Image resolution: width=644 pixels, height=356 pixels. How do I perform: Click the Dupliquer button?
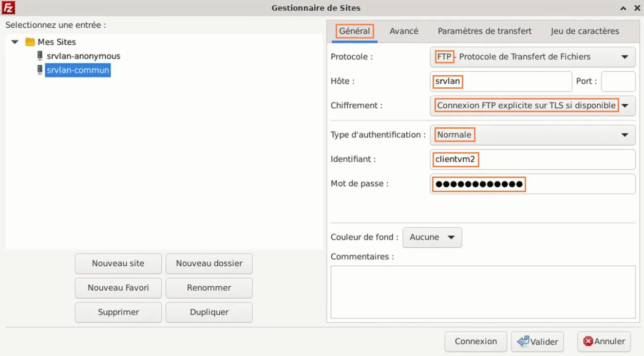coord(209,312)
